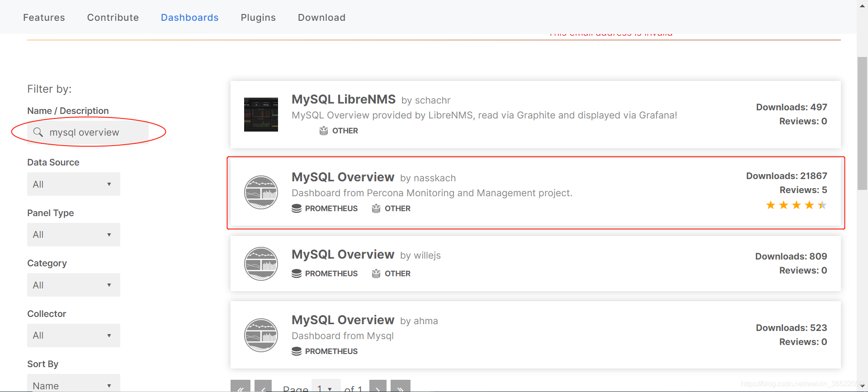Open MySQL LibreNMS dashboard thumbnail

[x=261, y=114]
